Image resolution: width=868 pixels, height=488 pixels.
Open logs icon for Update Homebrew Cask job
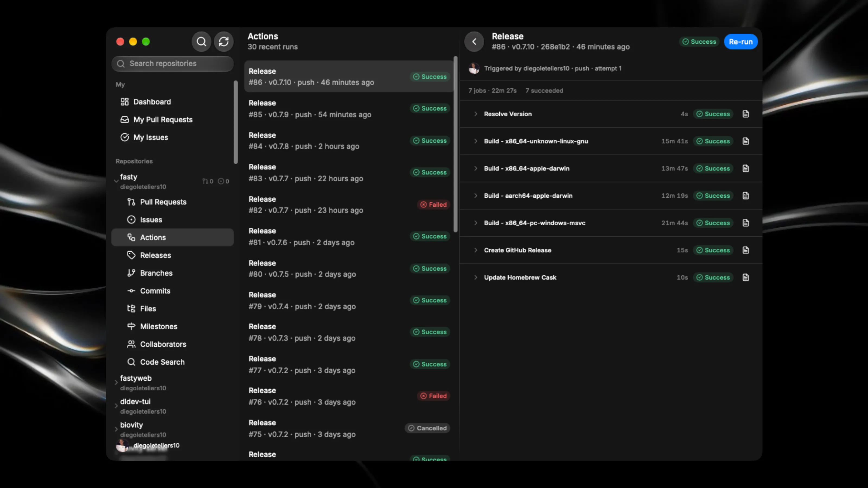746,278
